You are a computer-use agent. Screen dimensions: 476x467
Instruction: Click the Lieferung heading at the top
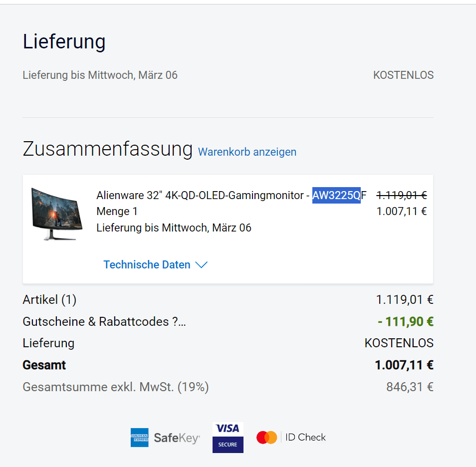64,41
